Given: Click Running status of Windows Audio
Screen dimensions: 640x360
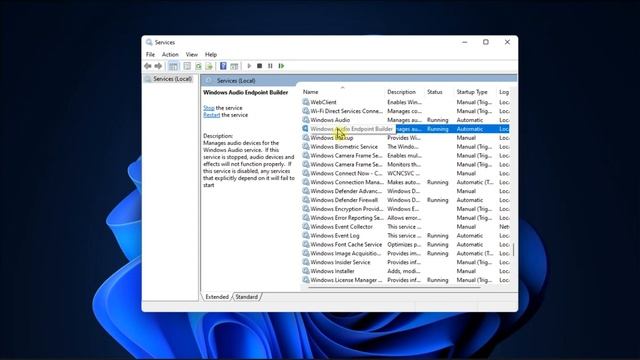Looking at the screenshot, I should (x=438, y=120).
